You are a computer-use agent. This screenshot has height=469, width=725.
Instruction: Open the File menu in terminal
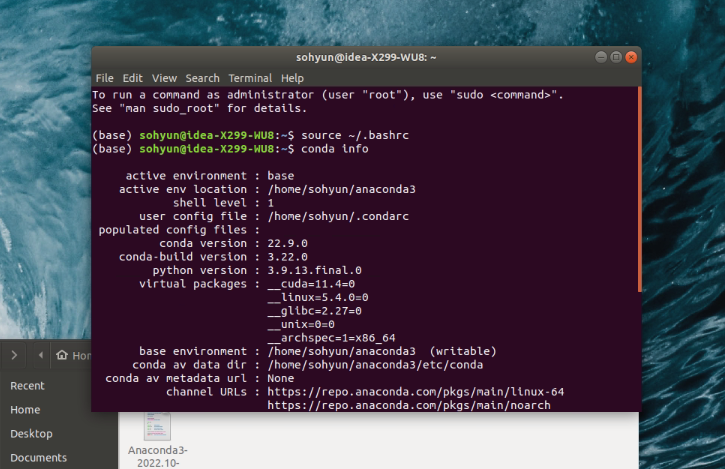pyautogui.click(x=104, y=78)
